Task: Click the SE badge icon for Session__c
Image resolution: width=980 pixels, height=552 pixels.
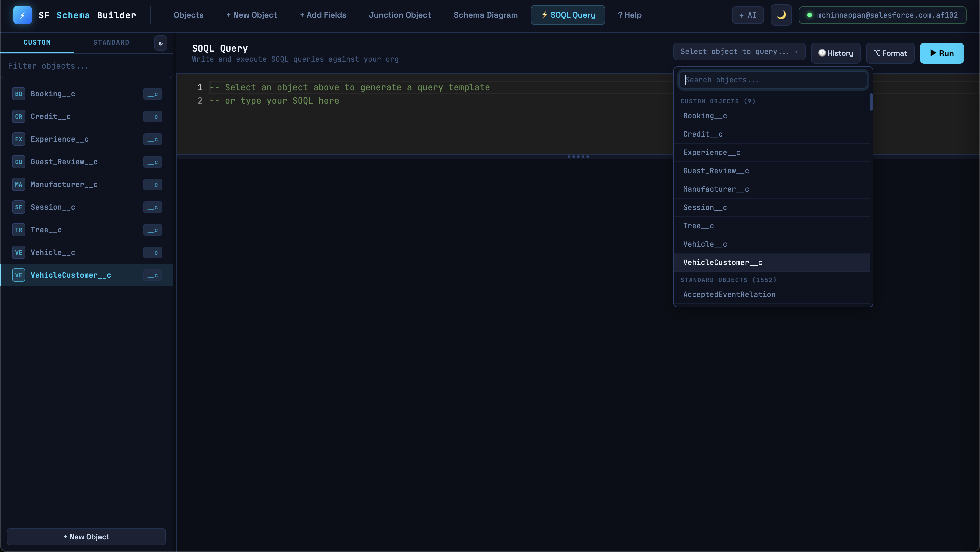Action: pos(19,207)
